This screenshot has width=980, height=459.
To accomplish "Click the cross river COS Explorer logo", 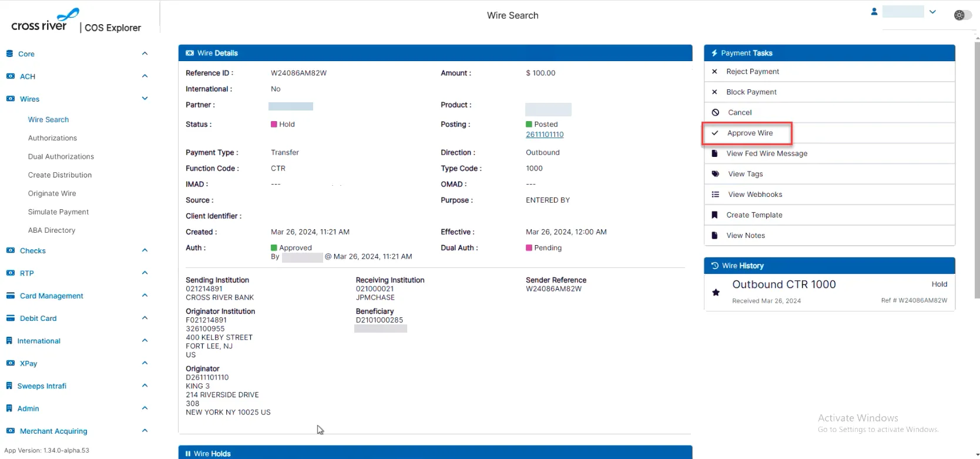I will click(76, 21).
